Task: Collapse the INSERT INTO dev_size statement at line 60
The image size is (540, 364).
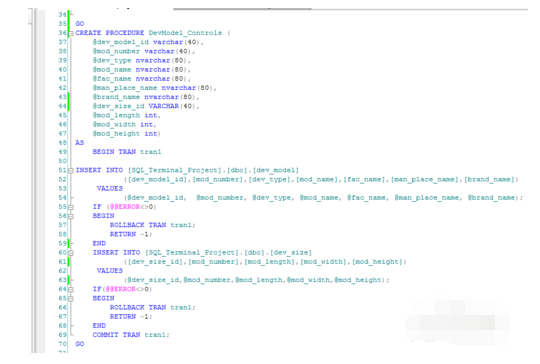Action: [x=71, y=253]
